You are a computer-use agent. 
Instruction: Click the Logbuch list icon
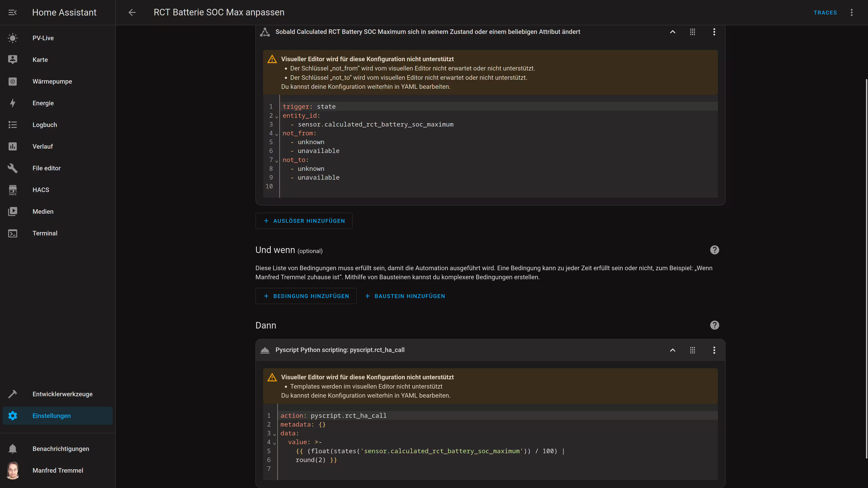[x=12, y=125]
